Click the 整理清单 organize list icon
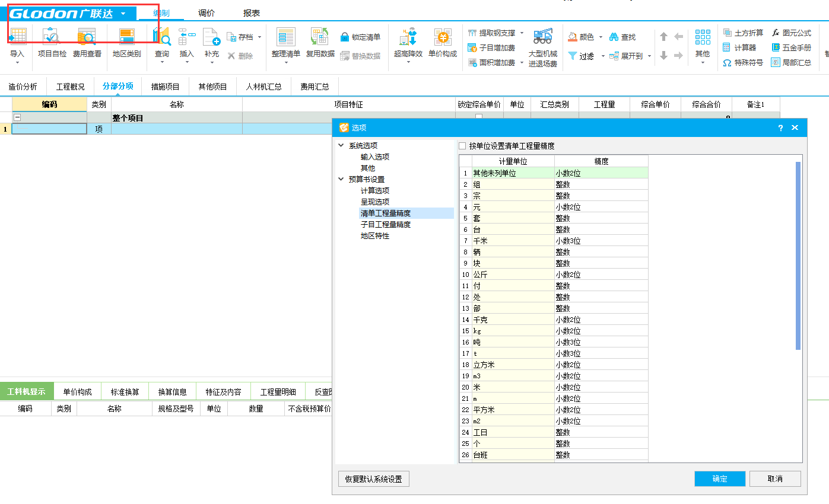Viewport: 829px width, 504px height. (x=286, y=37)
